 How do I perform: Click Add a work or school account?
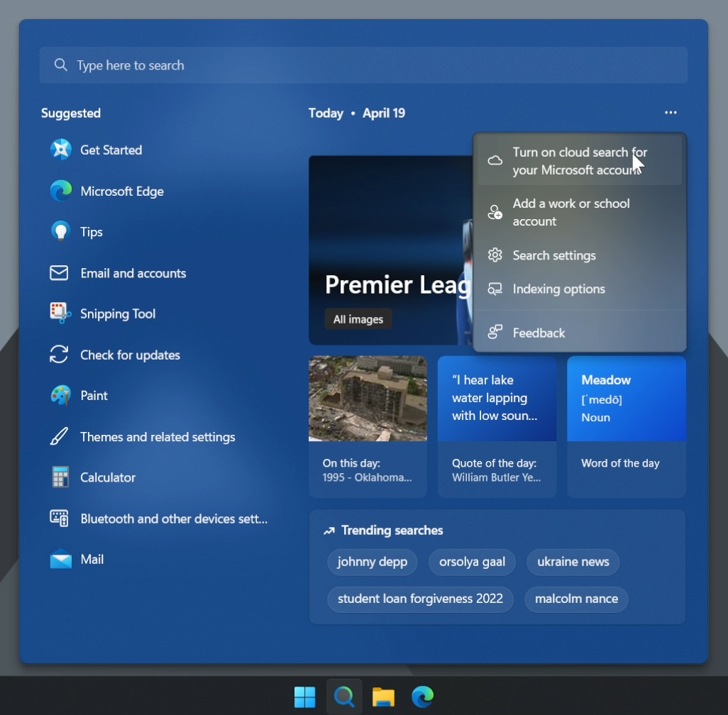[x=571, y=212]
